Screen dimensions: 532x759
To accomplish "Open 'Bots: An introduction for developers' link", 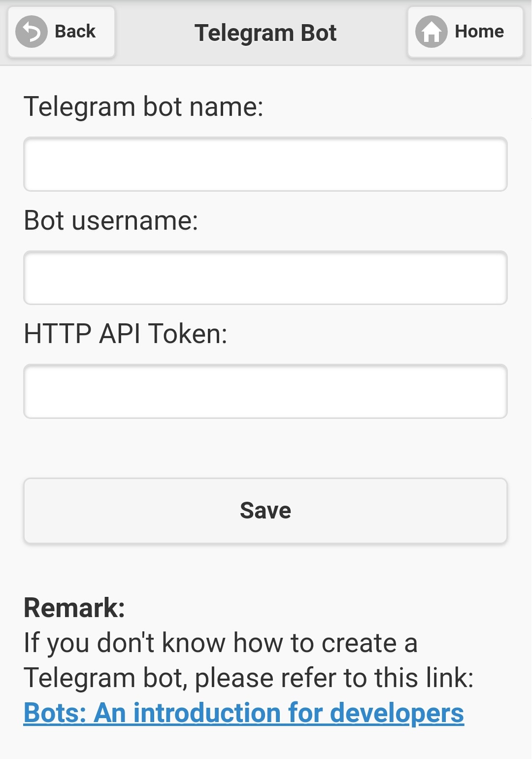I will tap(243, 713).
